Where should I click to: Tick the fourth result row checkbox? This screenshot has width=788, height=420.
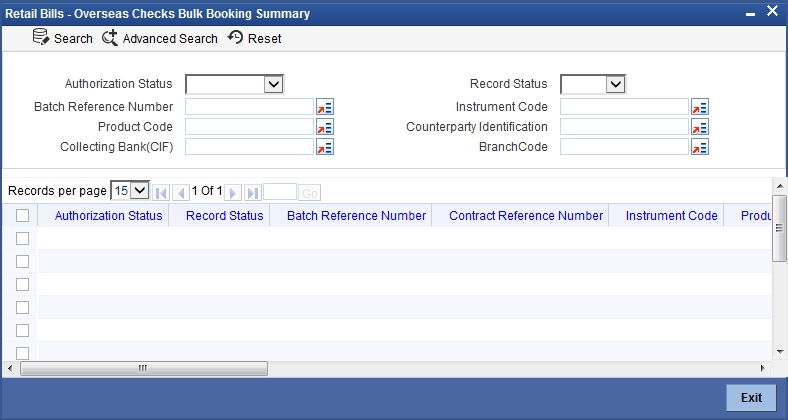point(22,307)
